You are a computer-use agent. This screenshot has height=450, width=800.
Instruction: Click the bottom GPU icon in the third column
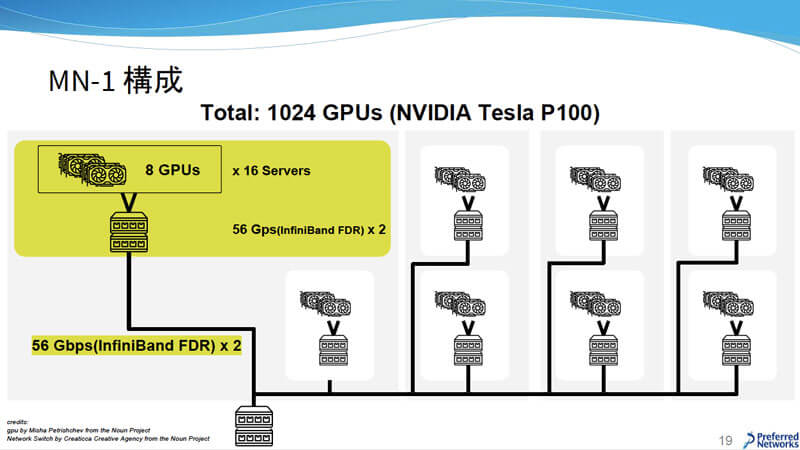pos(595,304)
